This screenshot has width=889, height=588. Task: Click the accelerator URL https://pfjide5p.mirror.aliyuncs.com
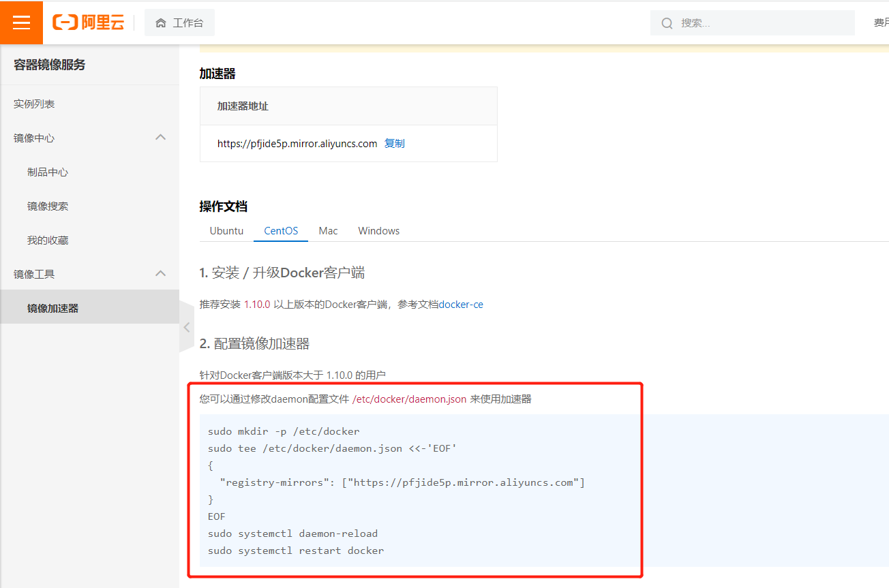[x=297, y=144]
